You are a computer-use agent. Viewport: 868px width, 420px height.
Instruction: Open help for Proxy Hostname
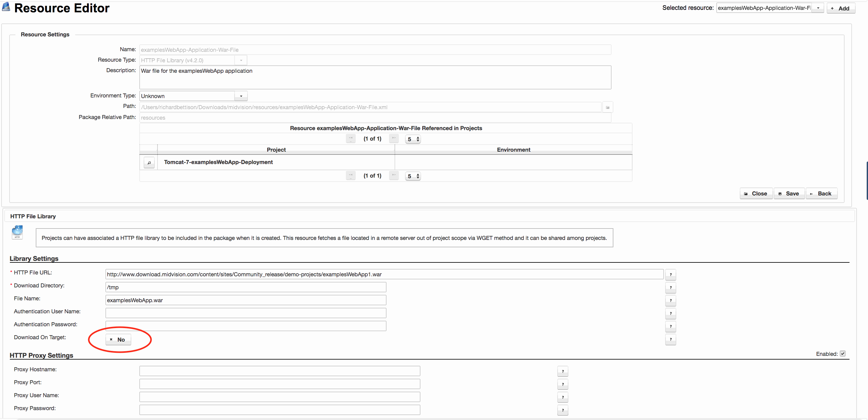(x=563, y=372)
